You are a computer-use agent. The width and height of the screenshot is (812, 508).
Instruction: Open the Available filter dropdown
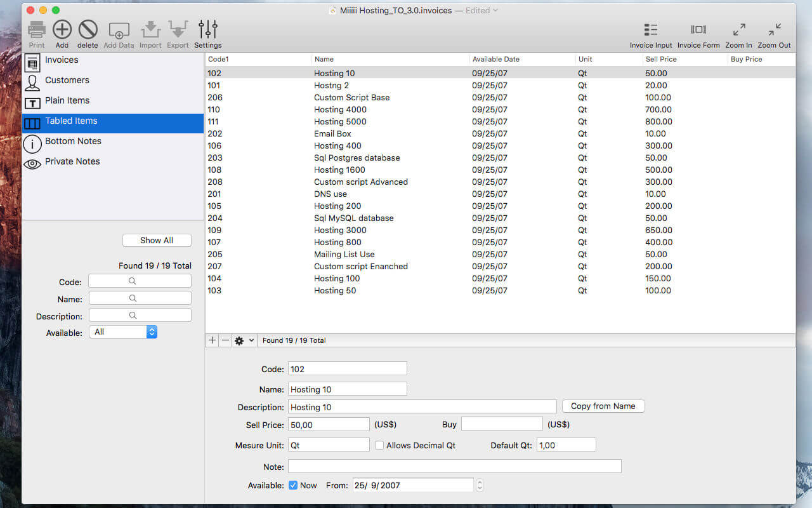point(123,331)
